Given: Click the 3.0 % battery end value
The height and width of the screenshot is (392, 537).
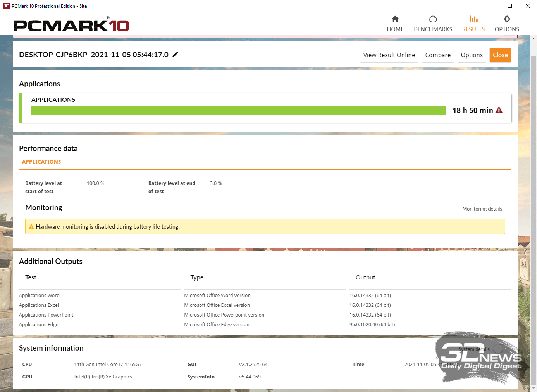Looking at the screenshot, I should (216, 183).
